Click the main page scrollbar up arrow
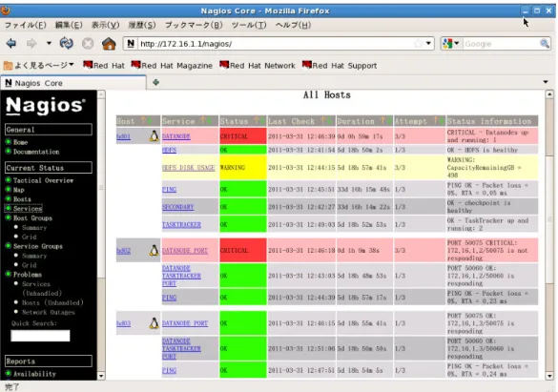 [549, 94]
